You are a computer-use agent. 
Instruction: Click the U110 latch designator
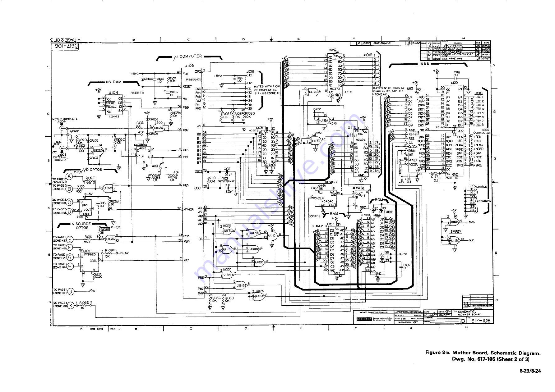click(348, 92)
